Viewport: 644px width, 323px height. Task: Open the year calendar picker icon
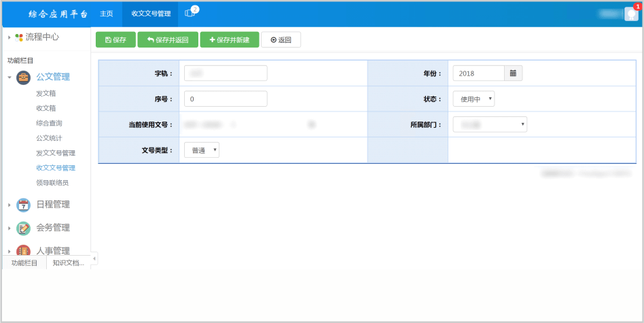coord(513,73)
